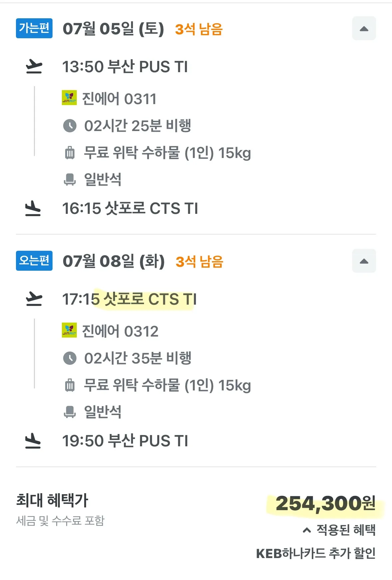Screen dimensions: 392x580
Task: Select the 오는편 return badge
Action: point(34,261)
